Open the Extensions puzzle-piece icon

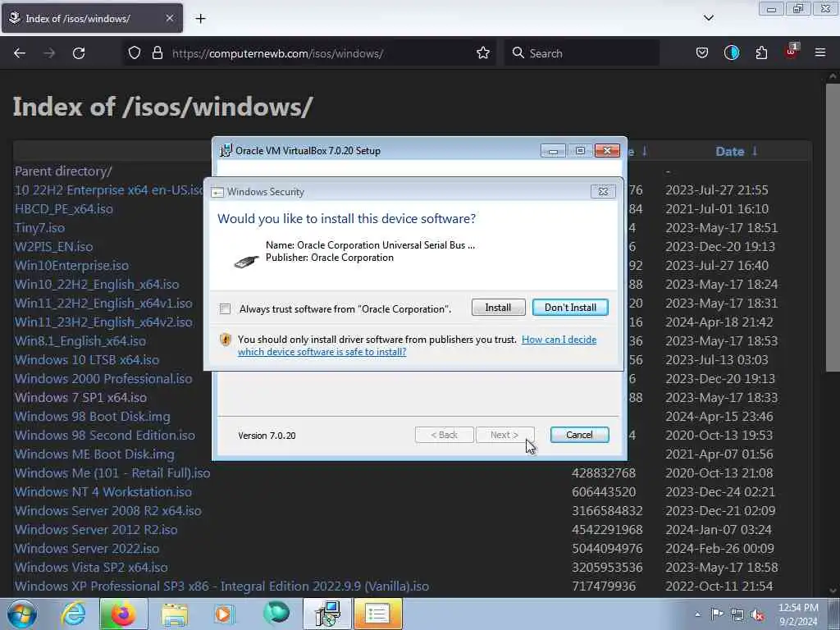(761, 53)
